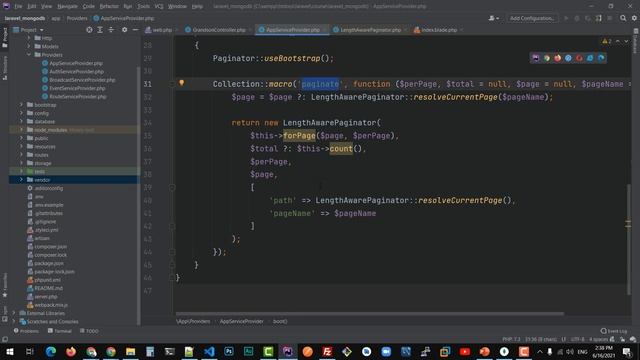Click the Windows Start button
Screen dimensions: 640x360
click(x=10, y=351)
